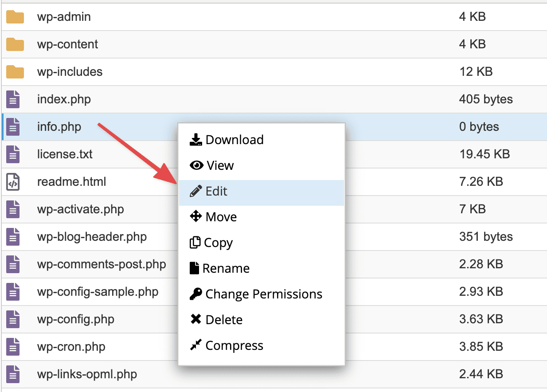This screenshot has height=392, width=547.
Task: Click the wp-content folder icon
Action: click(x=15, y=44)
